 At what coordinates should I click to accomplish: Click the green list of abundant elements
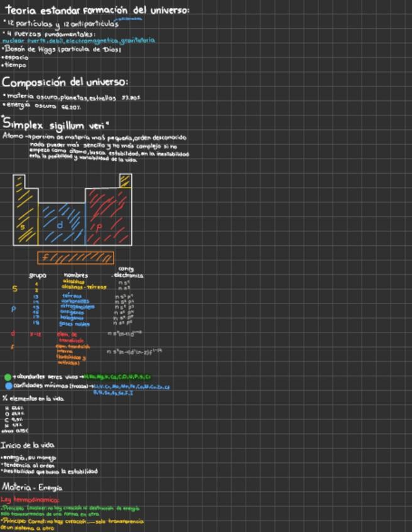point(117,377)
